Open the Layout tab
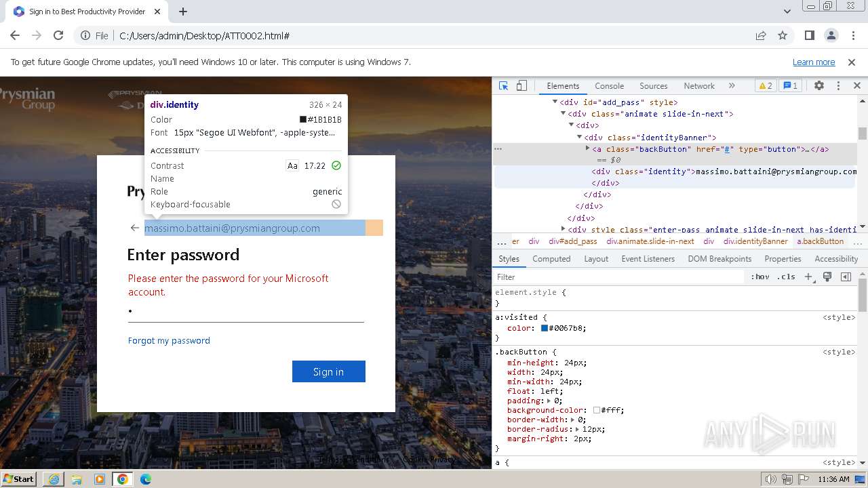Screen dimensions: 868x488 596,259
